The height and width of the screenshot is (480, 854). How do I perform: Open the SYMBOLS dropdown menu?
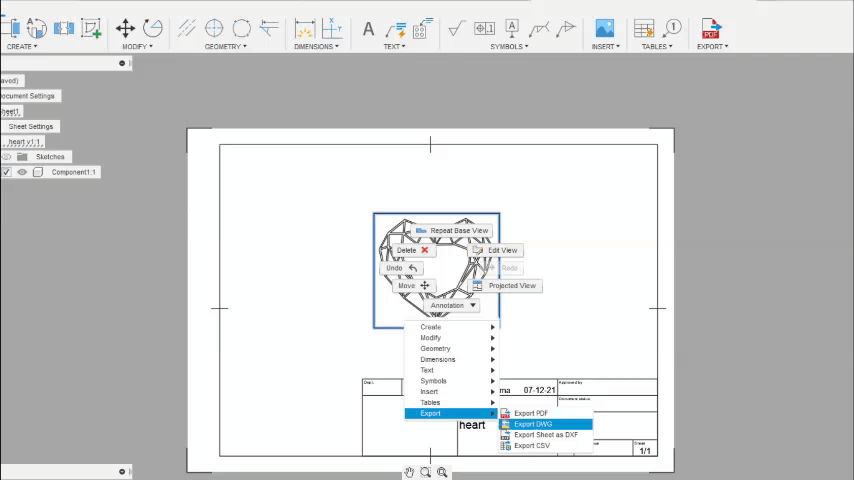[x=509, y=47]
